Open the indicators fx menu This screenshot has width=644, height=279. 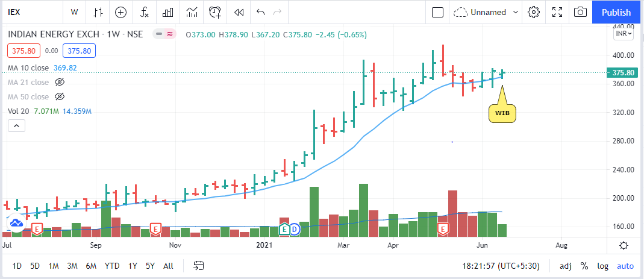[145, 12]
